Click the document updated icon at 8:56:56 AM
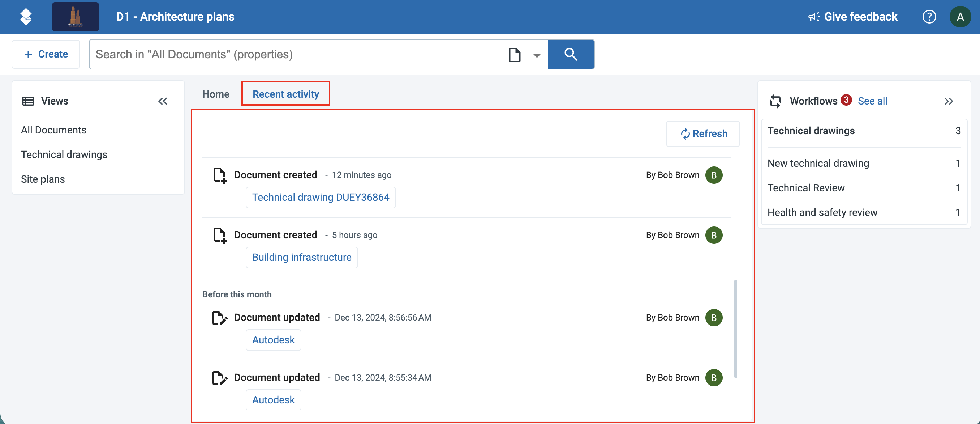The width and height of the screenshot is (980, 424). (219, 318)
